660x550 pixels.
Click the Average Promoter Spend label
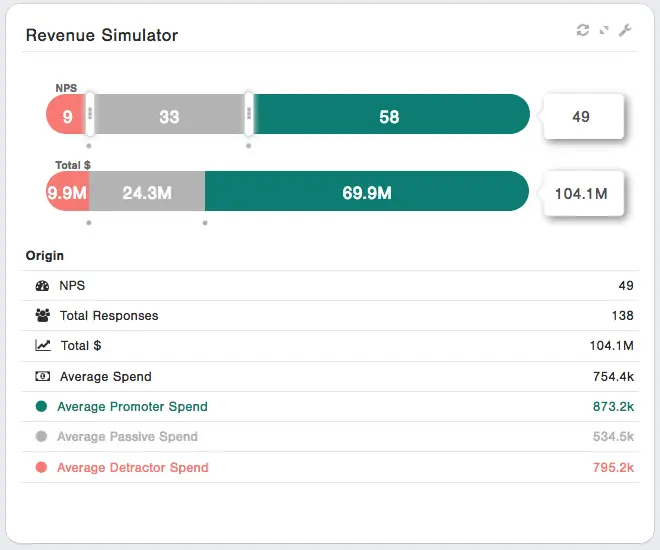coord(132,407)
